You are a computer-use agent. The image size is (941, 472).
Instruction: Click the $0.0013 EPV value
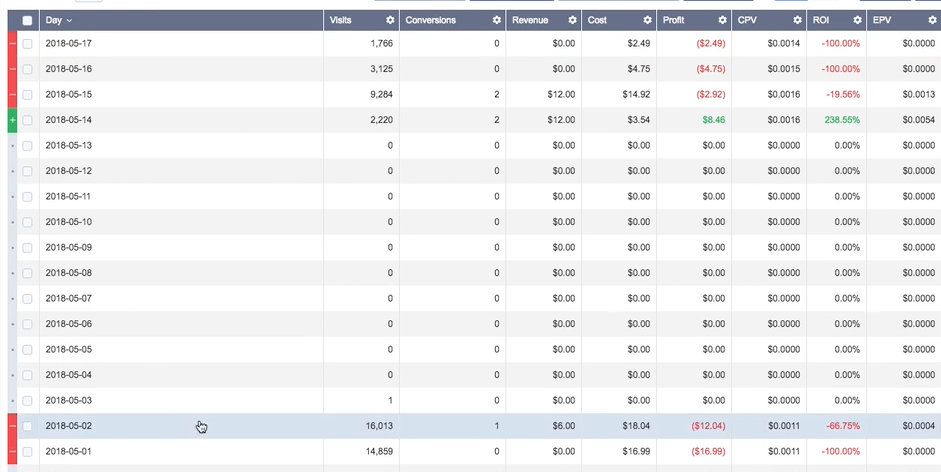919,95
